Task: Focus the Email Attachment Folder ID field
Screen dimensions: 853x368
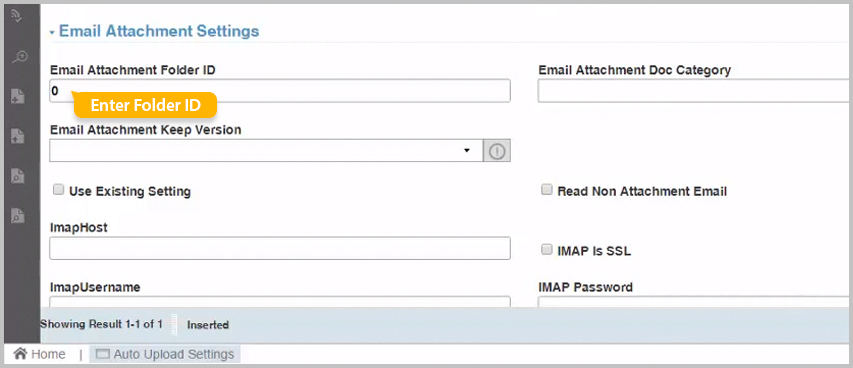Action: tap(280, 91)
